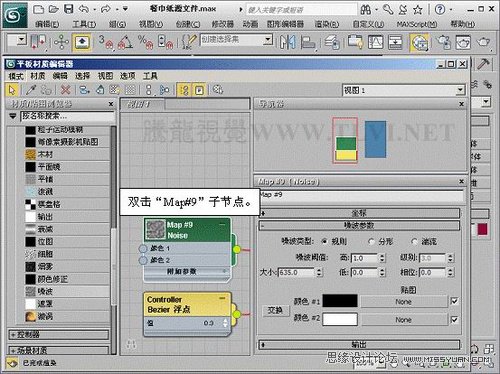Viewport: 500px width, 374px height.
Task: Toggle the 颜色 #2 map checkbox
Action: click(x=454, y=319)
